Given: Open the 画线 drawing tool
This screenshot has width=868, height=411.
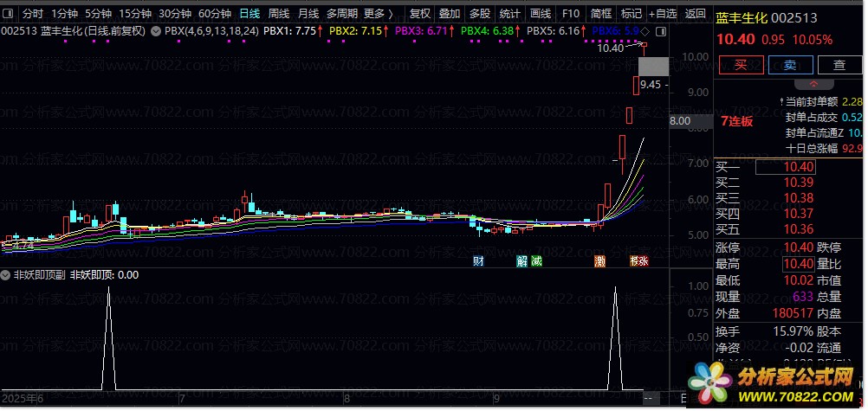Looking at the screenshot, I should pyautogui.click(x=541, y=14).
